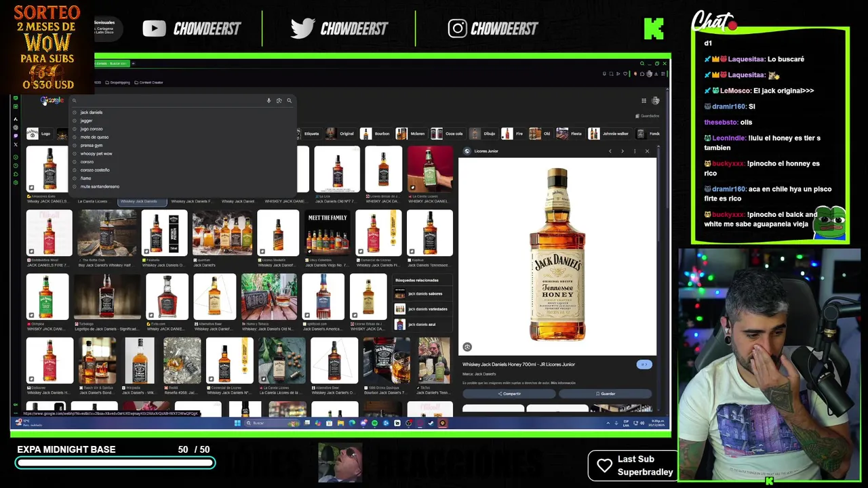Screen dimensions: 868x488
Task: Filter images by the 'Bourbon' chip
Action: [376, 134]
